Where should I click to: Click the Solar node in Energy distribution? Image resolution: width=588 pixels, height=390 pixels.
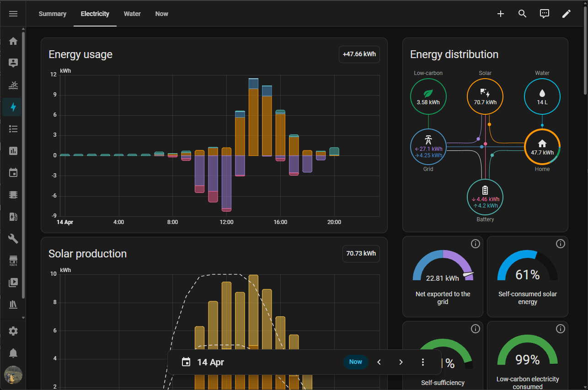point(485,96)
